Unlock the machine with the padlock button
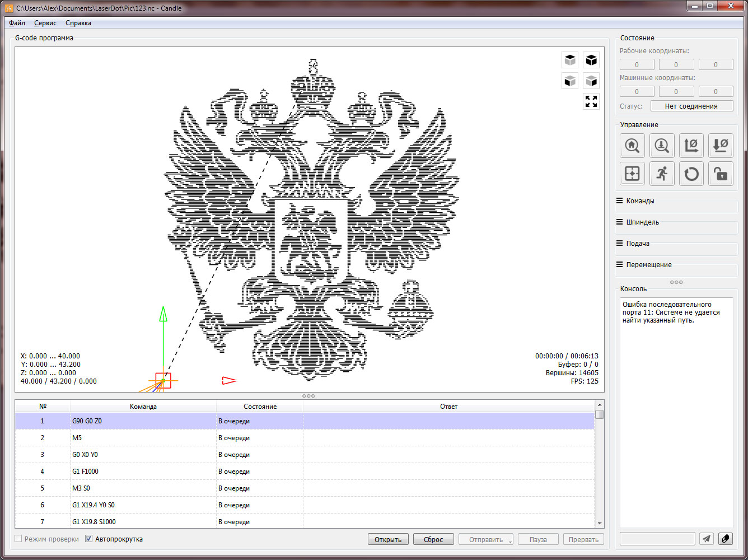 click(x=721, y=174)
